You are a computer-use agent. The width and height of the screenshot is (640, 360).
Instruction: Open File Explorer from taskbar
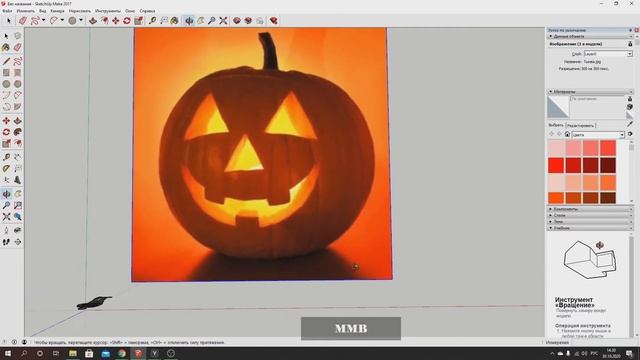(x=73, y=353)
